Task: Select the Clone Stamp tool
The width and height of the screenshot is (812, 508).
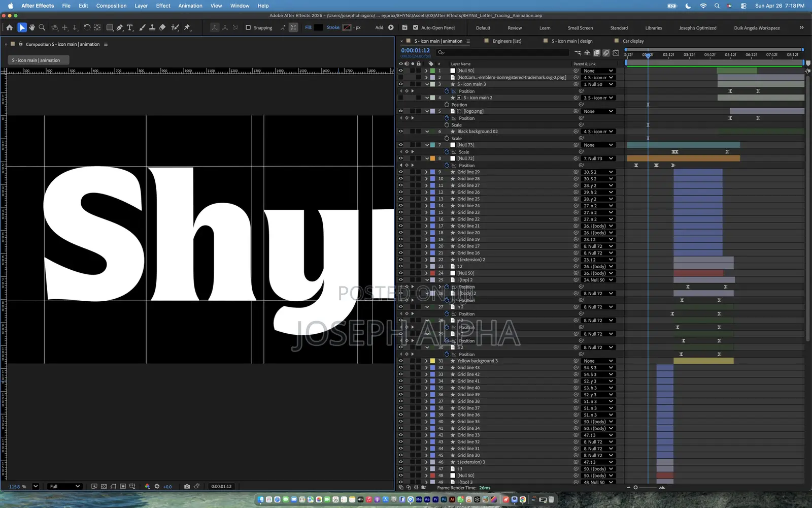Action: coord(152,27)
